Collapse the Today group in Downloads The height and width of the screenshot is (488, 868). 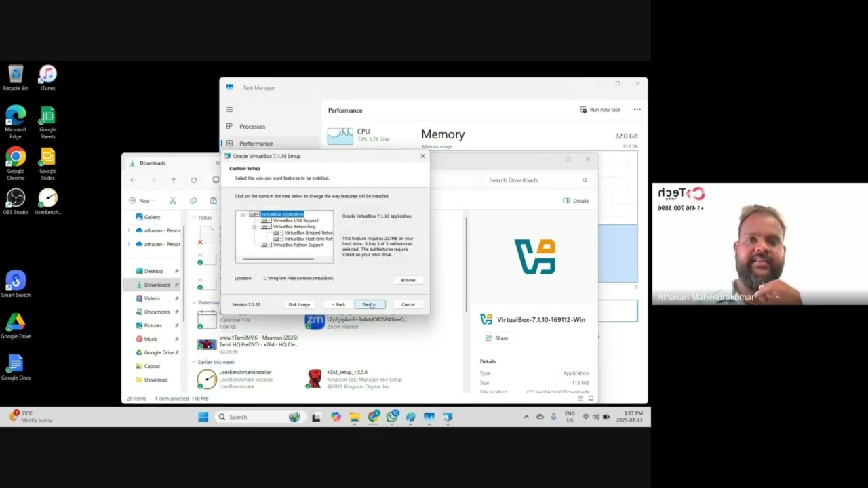point(193,218)
